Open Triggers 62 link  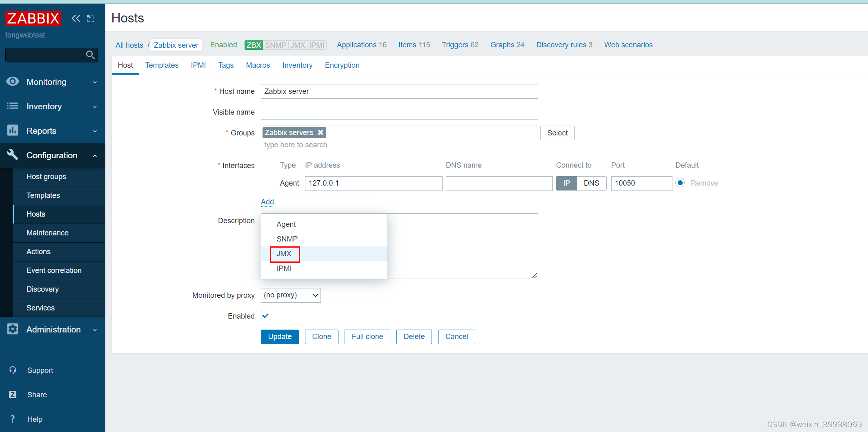click(460, 45)
